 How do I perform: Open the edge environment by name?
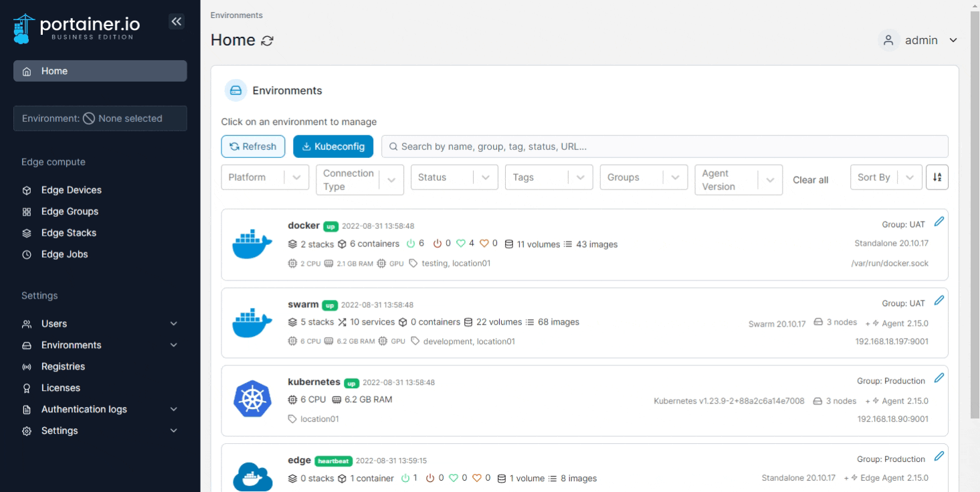[299, 461]
